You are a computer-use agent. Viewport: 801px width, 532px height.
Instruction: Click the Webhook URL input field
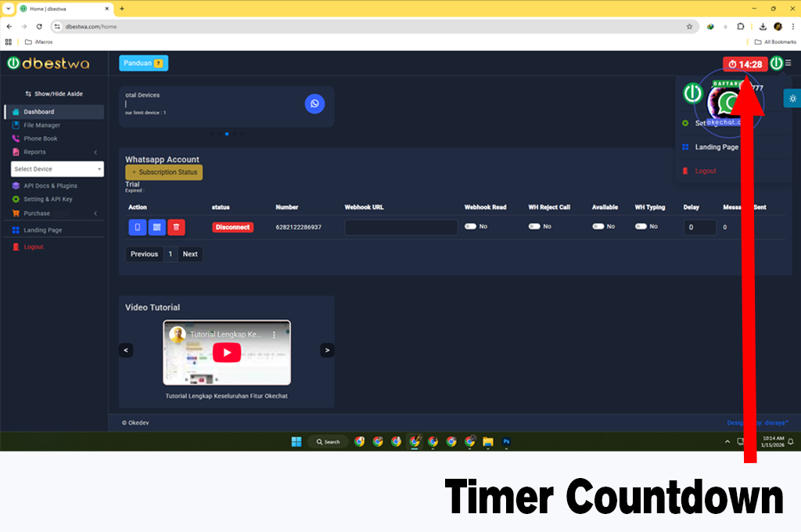400,228
